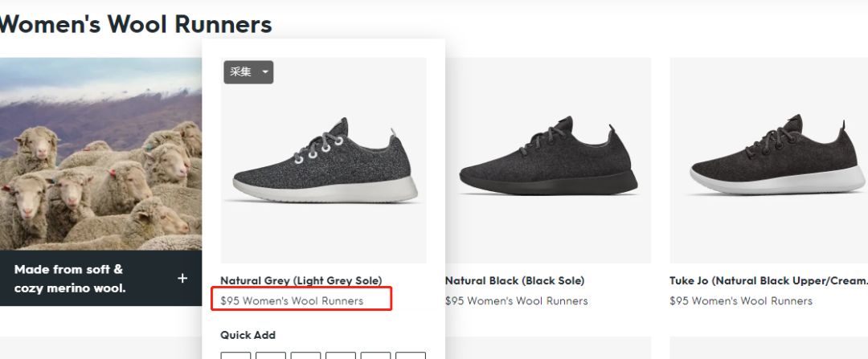Image resolution: width=868 pixels, height=359 pixels.
Task: Open the Tuke Jo shoe image
Action: tap(769, 161)
